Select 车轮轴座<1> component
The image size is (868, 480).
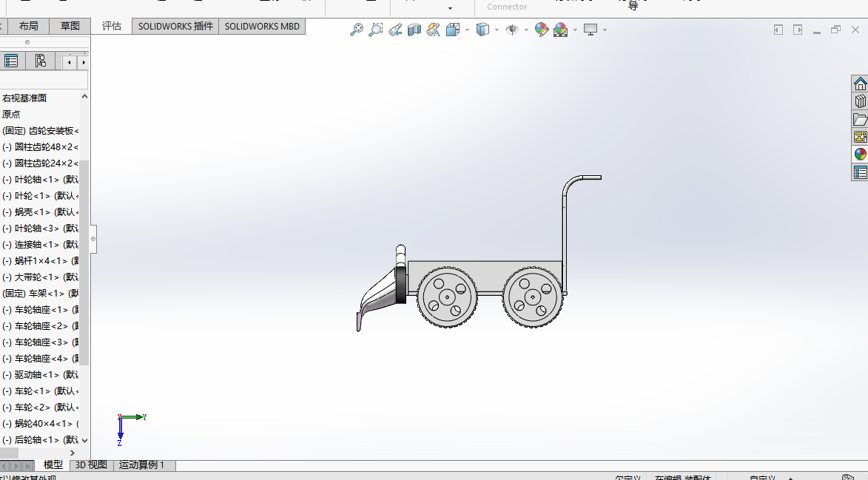[x=40, y=310]
